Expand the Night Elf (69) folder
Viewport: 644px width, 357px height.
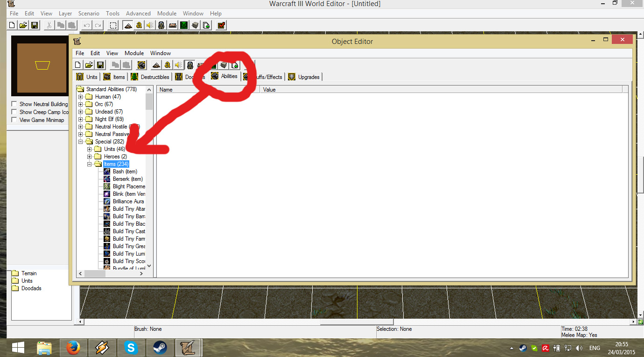point(81,119)
